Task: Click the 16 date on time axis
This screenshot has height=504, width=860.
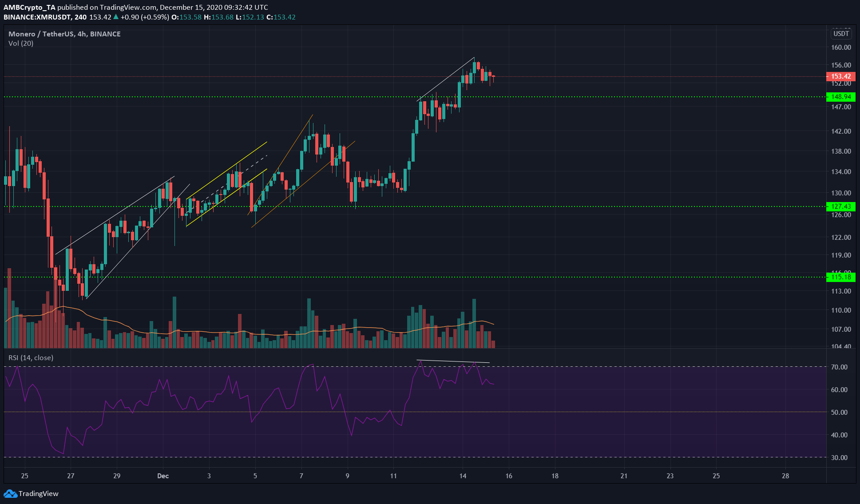Action: (x=509, y=476)
